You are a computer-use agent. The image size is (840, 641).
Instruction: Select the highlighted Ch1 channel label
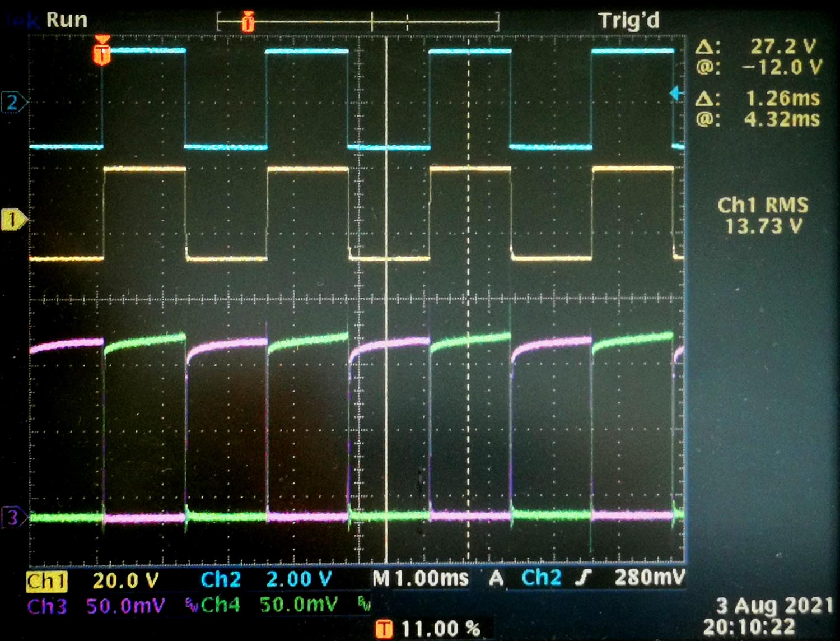tap(46, 581)
